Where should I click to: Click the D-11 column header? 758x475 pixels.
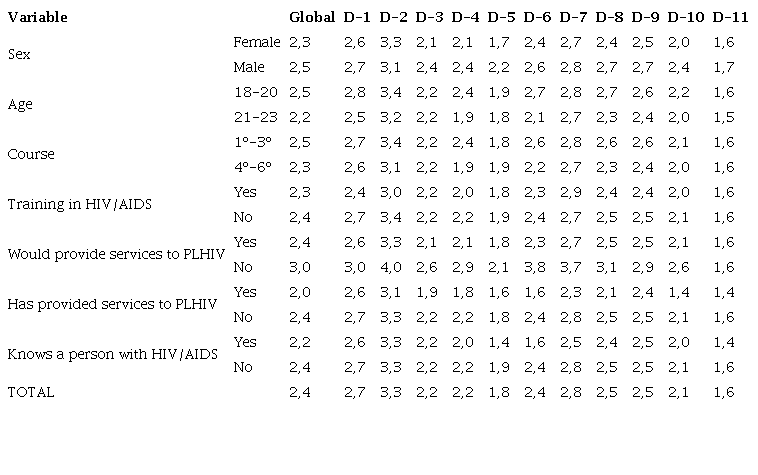(x=725, y=17)
